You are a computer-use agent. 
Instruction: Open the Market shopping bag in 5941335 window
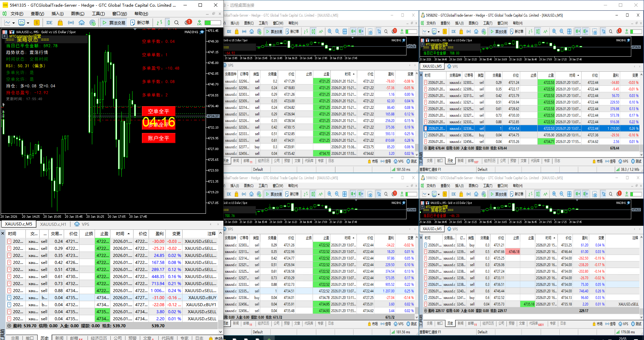coord(60,23)
